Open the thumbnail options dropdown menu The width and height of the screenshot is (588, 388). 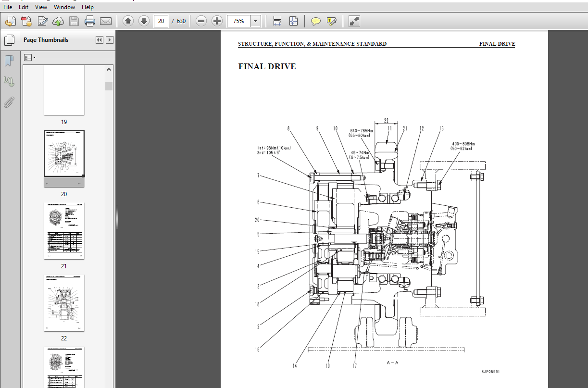[x=30, y=58]
